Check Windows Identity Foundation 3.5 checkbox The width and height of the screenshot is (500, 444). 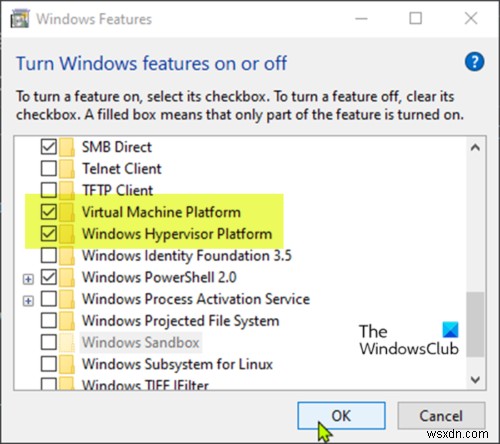(49, 256)
